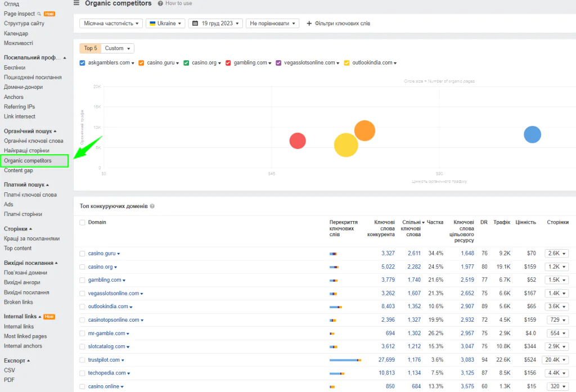Viewport: 576px width, 392px height.
Task: Click the plus icon for keyword filters
Action: [309, 24]
